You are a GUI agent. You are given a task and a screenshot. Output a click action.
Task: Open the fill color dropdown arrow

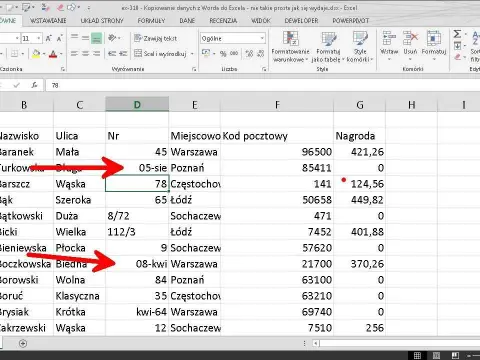pyautogui.click(x=44, y=54)
